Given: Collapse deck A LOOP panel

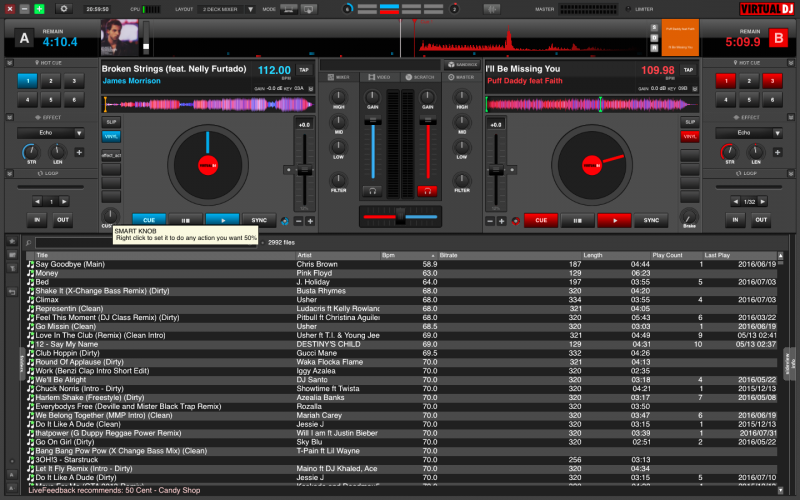Looking at the screenshot, I should 10,173.
